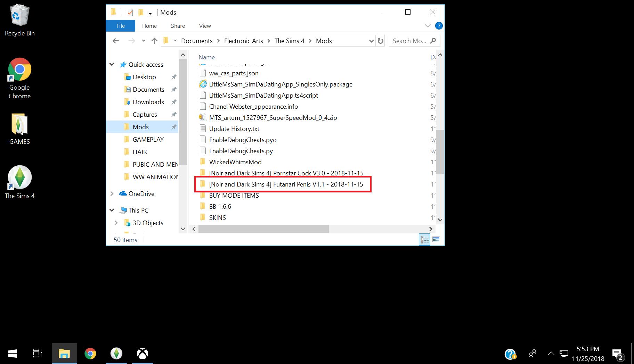Select the GAMEPLAY folder in navigation pane
This screenshot has height=364, width=634.
coord(148,139)
